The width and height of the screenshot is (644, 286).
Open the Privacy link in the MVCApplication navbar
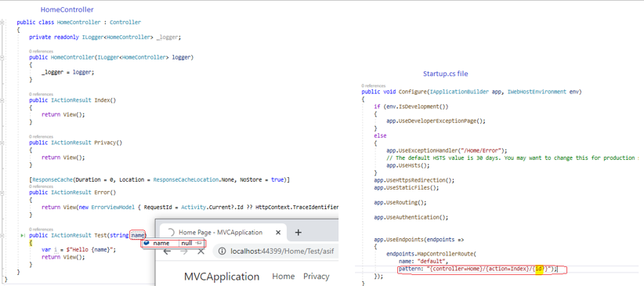click(x=317, y=277)
